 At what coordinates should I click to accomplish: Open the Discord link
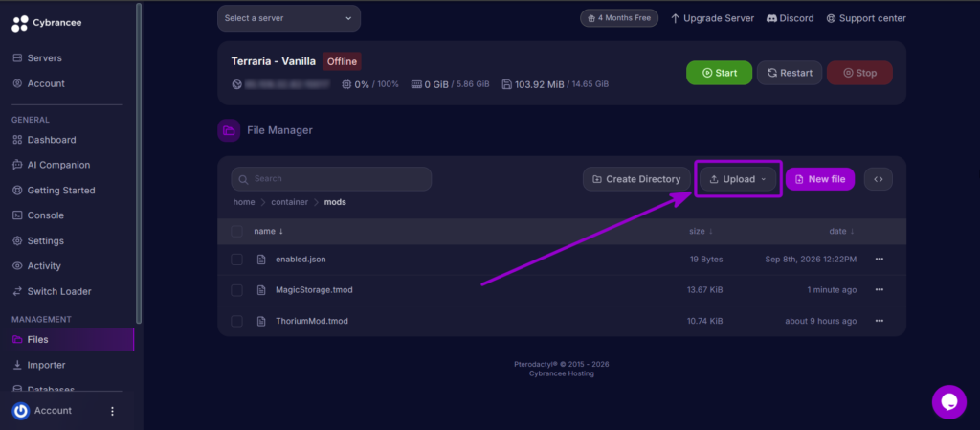[x=790, y=19]
